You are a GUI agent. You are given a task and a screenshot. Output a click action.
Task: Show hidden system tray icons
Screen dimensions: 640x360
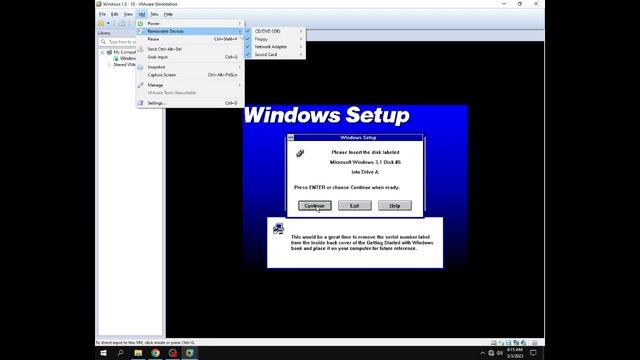[x=482, y=353]
